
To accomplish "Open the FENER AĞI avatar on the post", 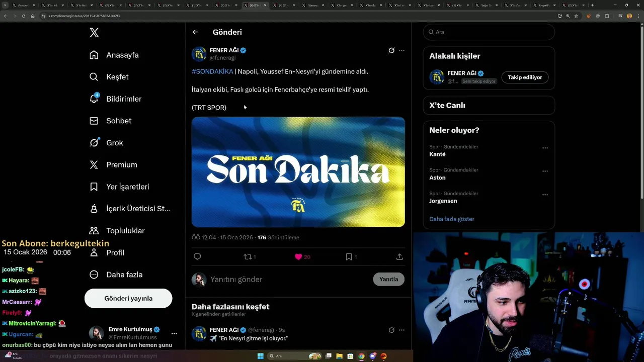I will click(x=199, y=54).
